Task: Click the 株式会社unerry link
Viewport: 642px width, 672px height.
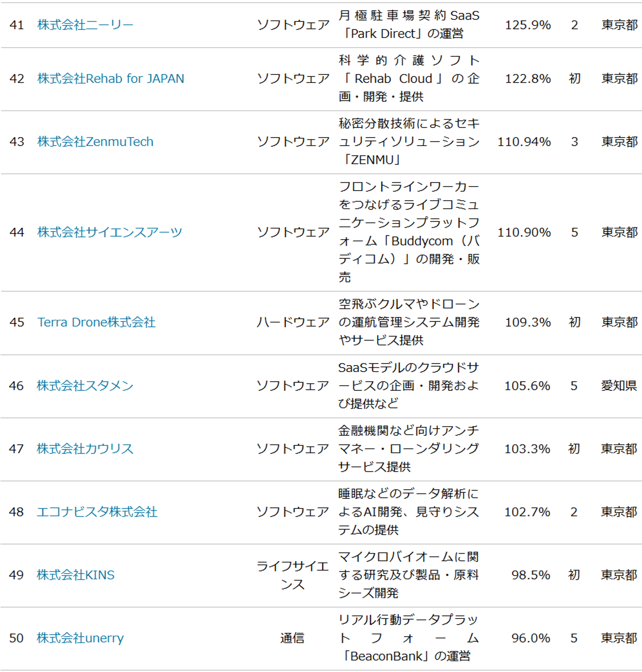Action: [x=80, y=638]
